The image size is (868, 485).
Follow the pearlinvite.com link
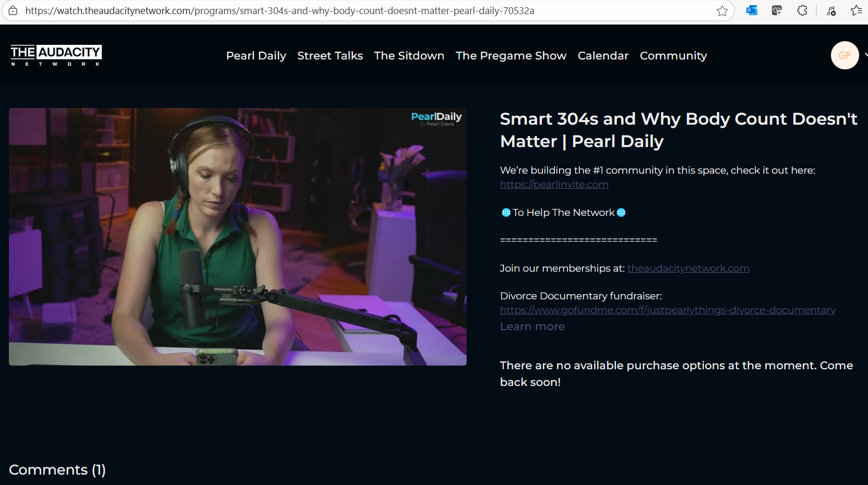[554, 184]
